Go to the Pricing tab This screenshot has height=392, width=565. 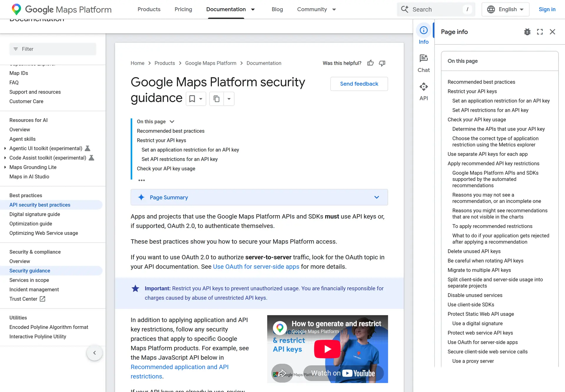pos(183,9)
